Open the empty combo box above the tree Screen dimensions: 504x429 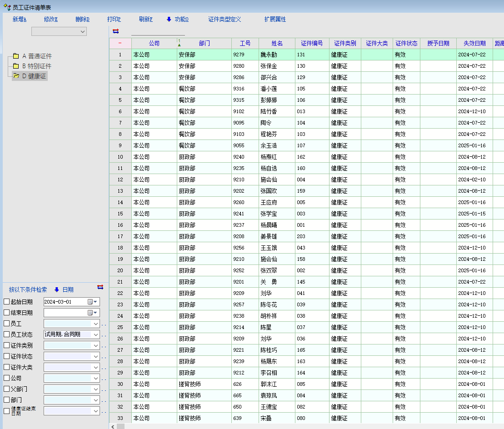click(83, 31)
